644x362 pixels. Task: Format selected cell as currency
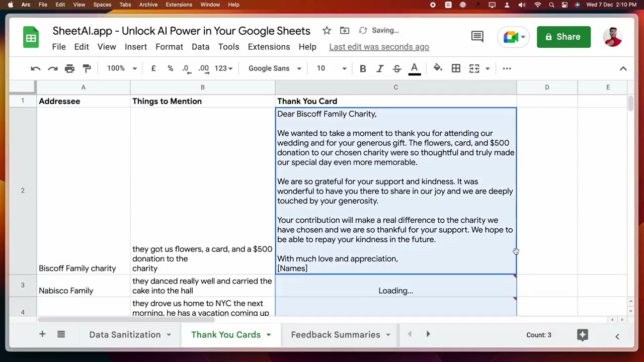(x=153, y=68)
